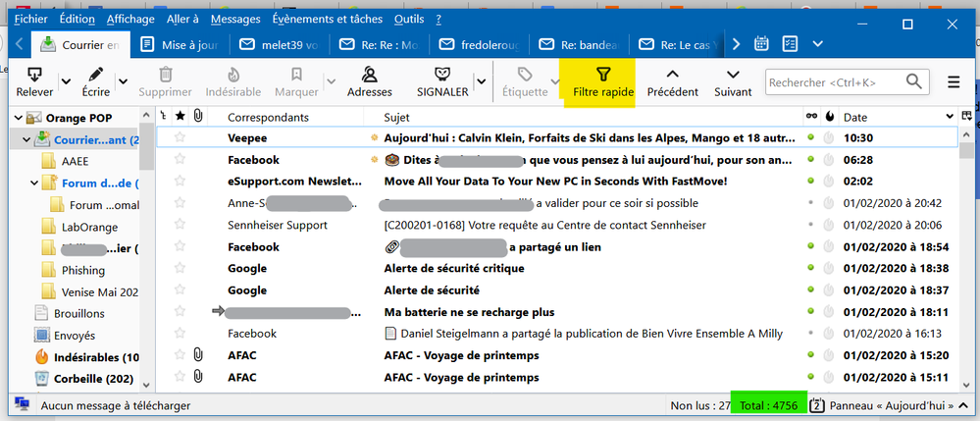Open the calendar tab icon
The image size is (980, 421).
[761, 44]
